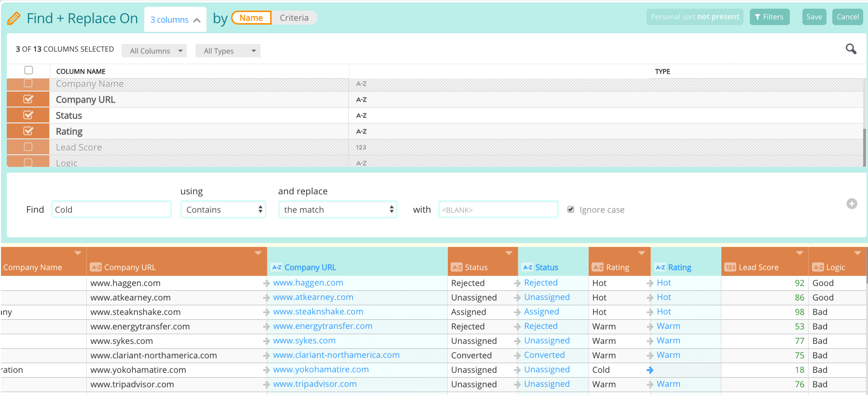Uncheck the Status column checkbox
Image resolution: width=868 pixels, height=395 pixels.
tap(28, 115)
